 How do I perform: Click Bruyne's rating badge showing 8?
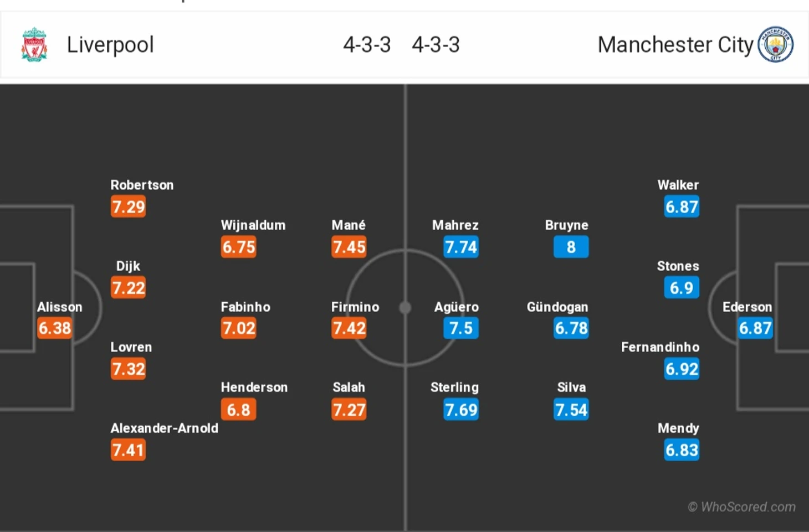coord(571,247)
